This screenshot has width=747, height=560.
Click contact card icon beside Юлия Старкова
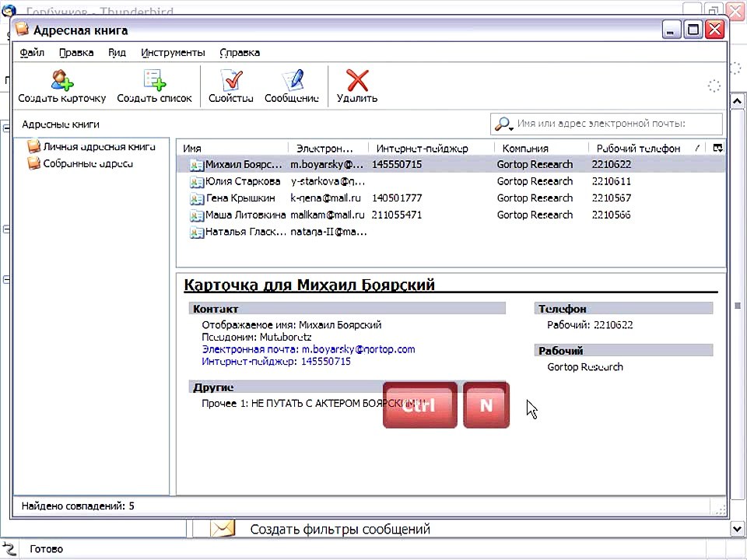pos(196,182)
